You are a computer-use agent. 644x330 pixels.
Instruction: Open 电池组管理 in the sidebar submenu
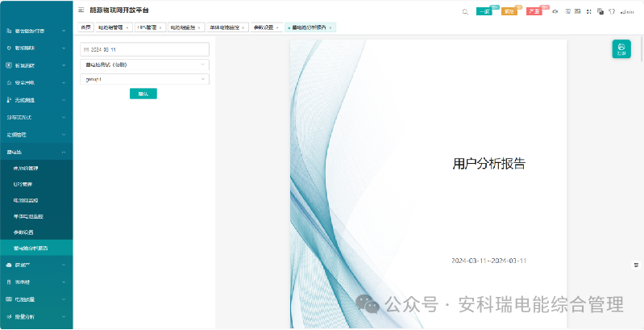(x=36, y=168)
